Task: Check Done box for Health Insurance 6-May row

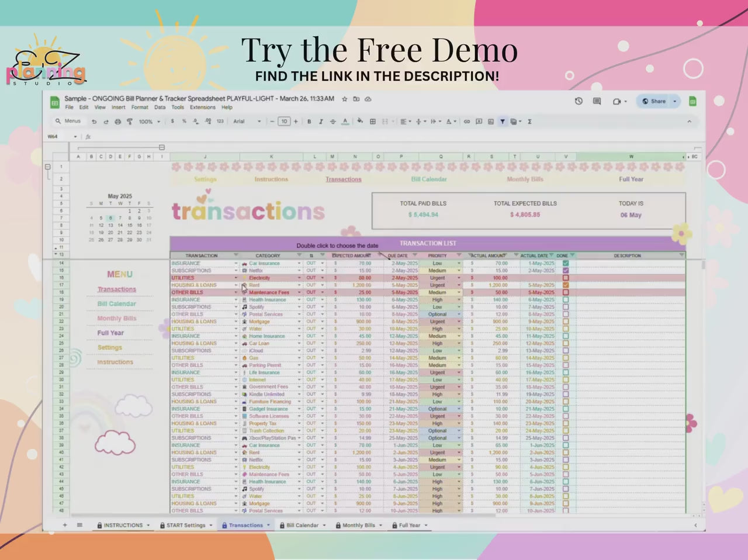Action: [x=566, y=299]
